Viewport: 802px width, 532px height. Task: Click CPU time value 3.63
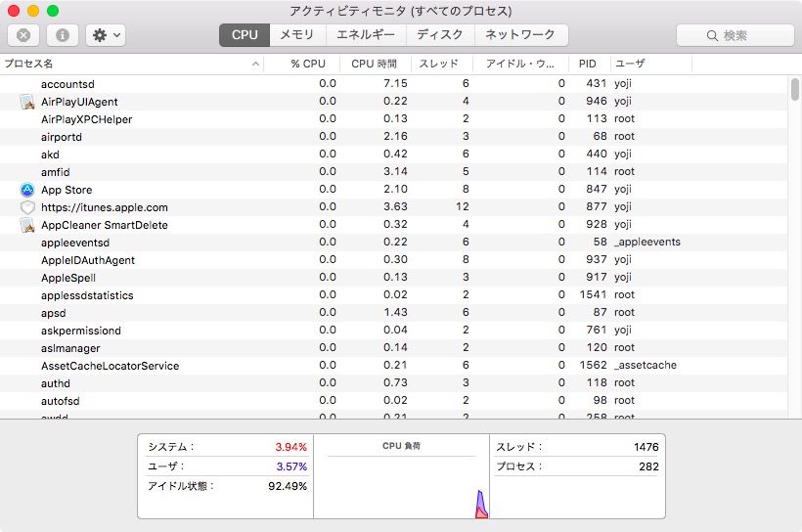[x=395, y=206]
